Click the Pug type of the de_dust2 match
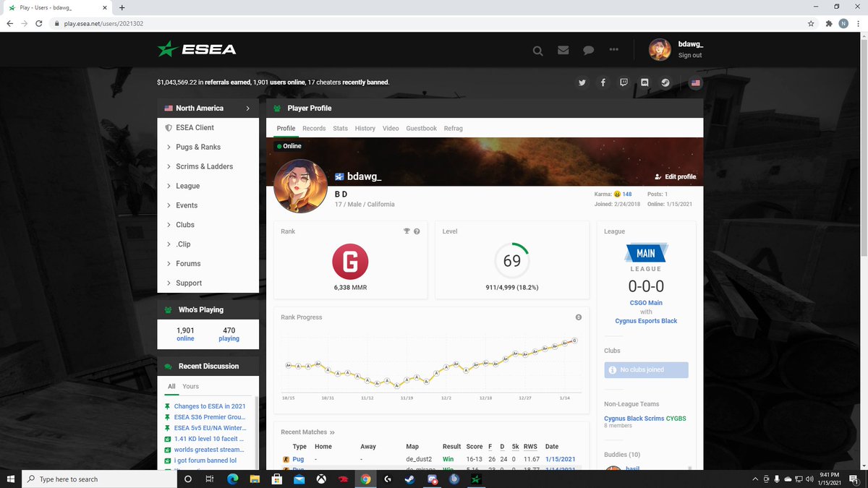 pos(298,459)
